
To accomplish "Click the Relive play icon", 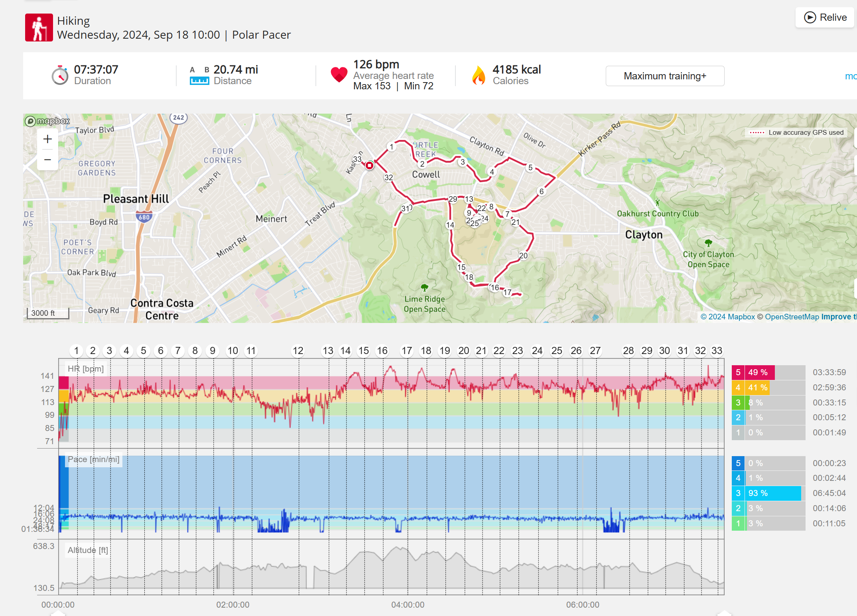I will (810, 18).
